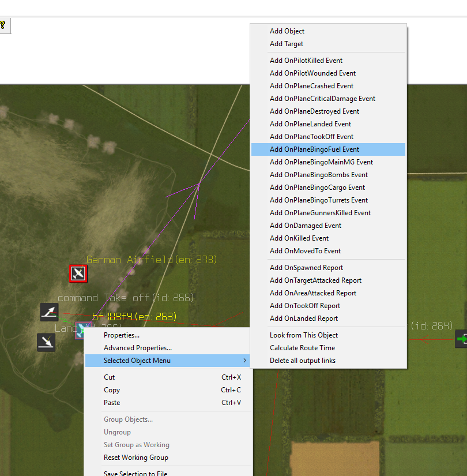467x476 pixels.
Task: Select Add OnDamaged Event
Action: point(328,226)
